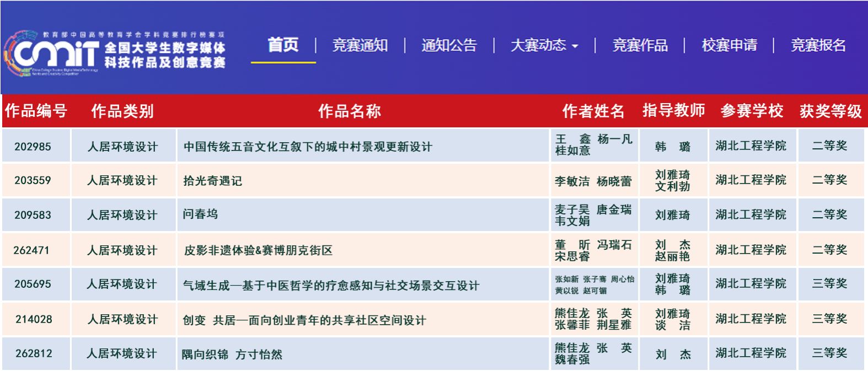Select the 皮影非遗体验&赛博朋克街区 entry
This screenshot has height=392, width=868.
click(x=258, y=250)
